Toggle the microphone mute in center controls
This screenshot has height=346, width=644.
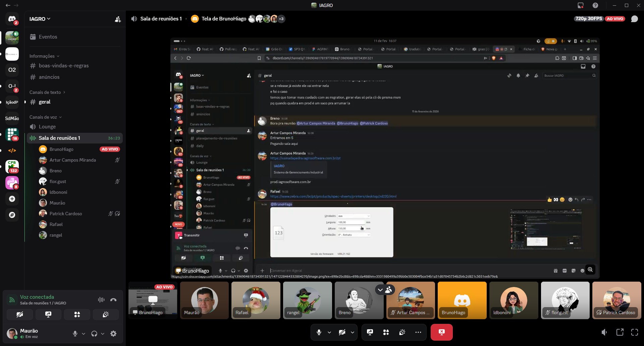pos(319,332)
